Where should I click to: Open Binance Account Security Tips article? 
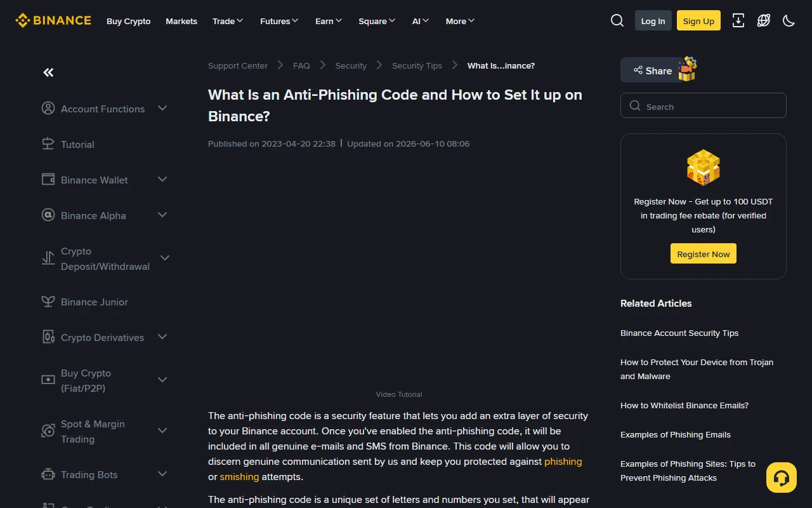679,333
